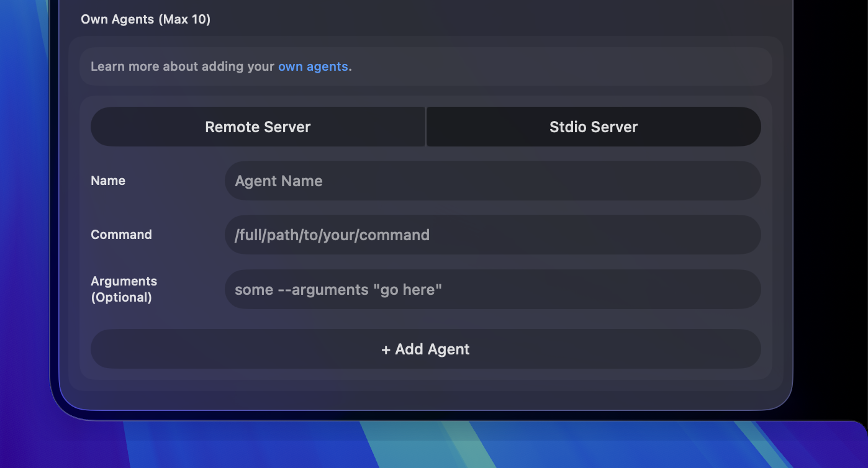Click the Arguments (Optional) field
Viewport: 868px width, 468px height.
click(x=492, y=289)
